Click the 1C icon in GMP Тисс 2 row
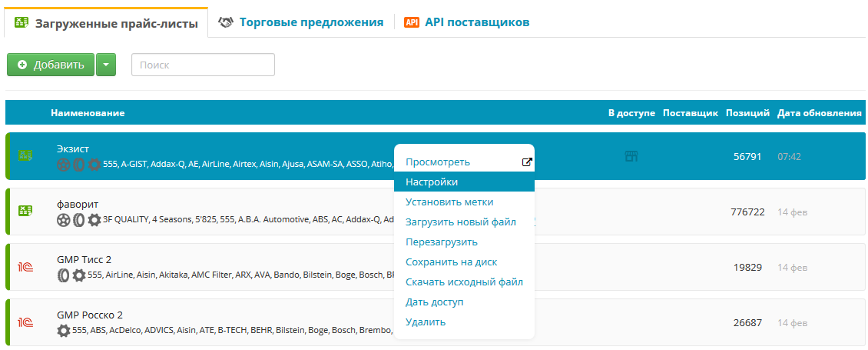 [25, 267]
